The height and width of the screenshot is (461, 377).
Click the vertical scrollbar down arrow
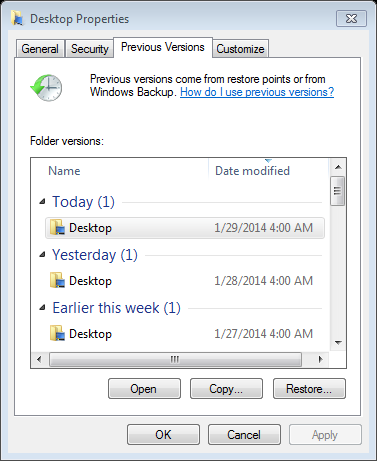tap(338, 343)
